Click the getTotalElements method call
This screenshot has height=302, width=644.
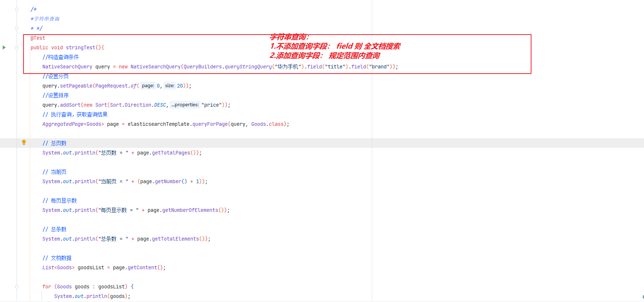(x=175, y=239)
